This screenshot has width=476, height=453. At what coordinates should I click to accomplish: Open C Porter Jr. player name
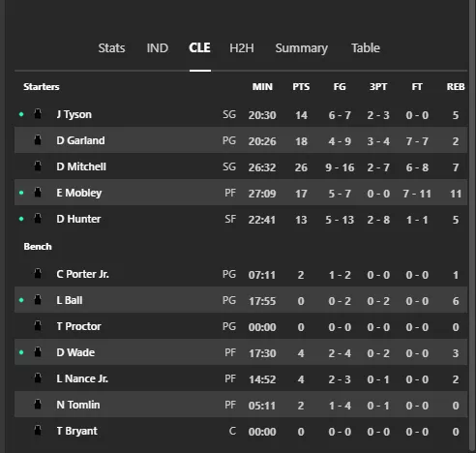click(82, 274)
